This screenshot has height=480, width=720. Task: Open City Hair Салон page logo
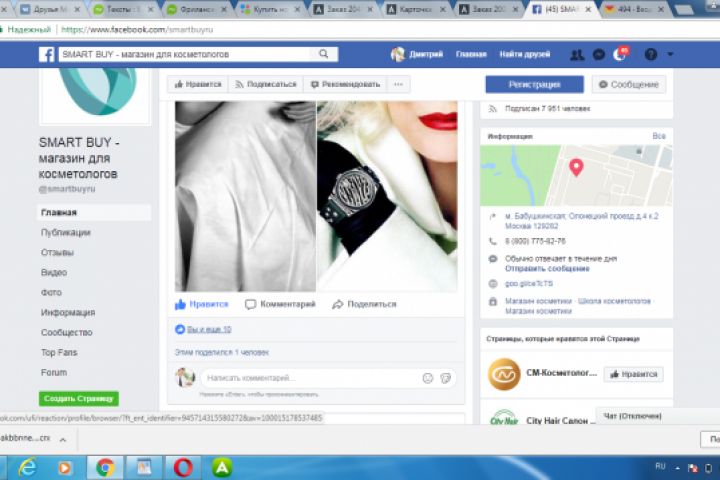coord(504,418)
